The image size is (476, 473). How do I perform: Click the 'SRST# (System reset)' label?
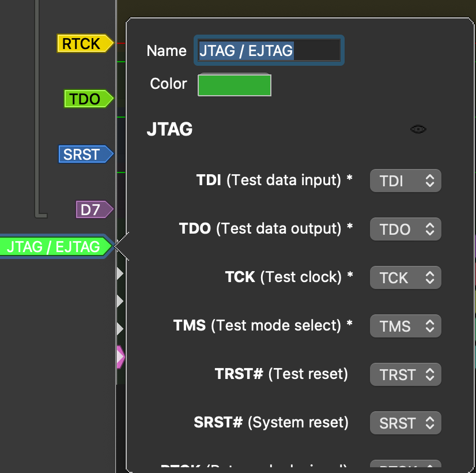coord(271,422)
